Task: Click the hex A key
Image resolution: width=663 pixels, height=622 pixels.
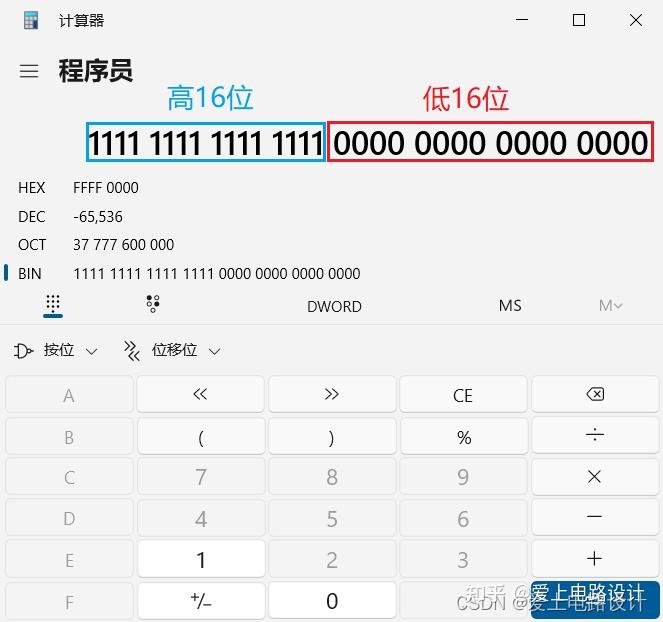Action: (x=69, y=395)
